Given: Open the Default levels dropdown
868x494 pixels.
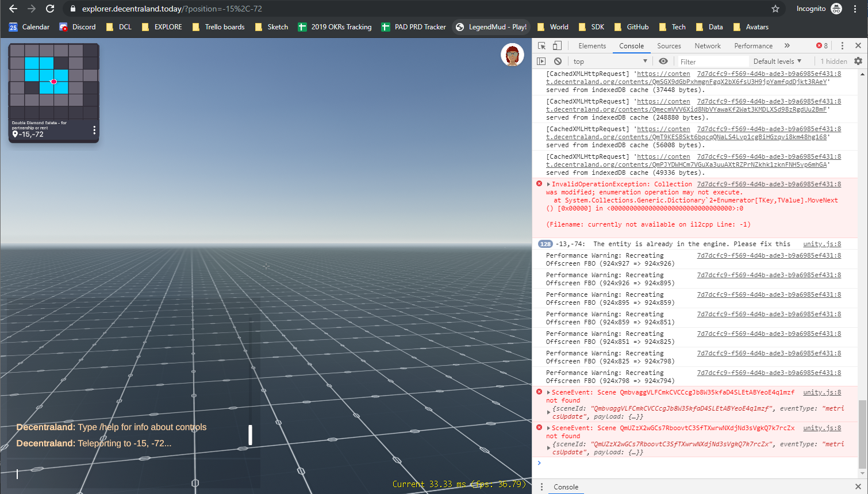Looking at the screenshot, I should click(778, 61).
